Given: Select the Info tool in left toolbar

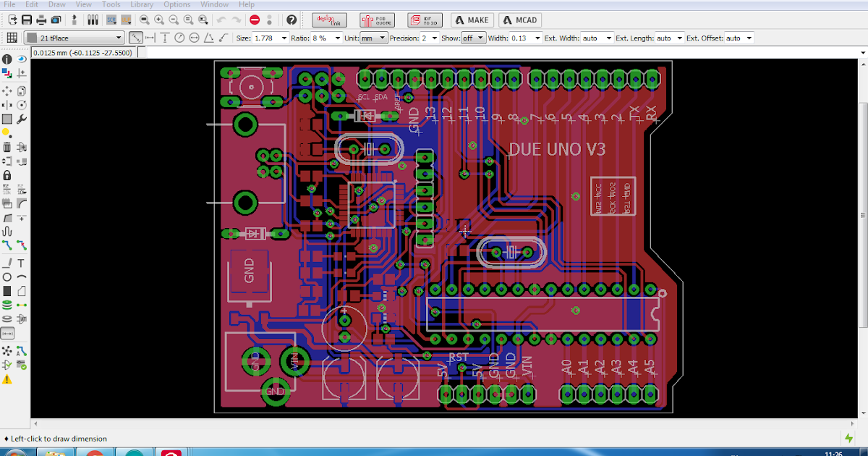Looking at the screenshot, I should click(x=7, y=59).
